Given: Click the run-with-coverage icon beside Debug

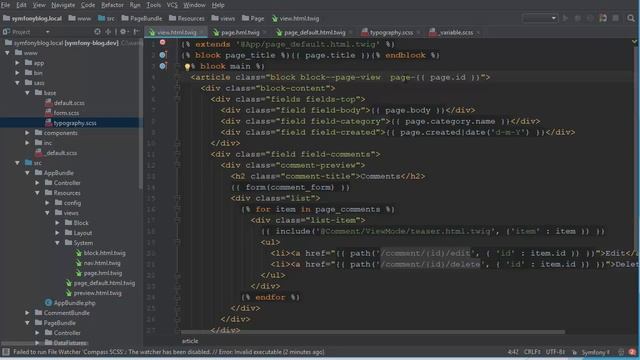Looking at the screenshot, I should 590,18.
